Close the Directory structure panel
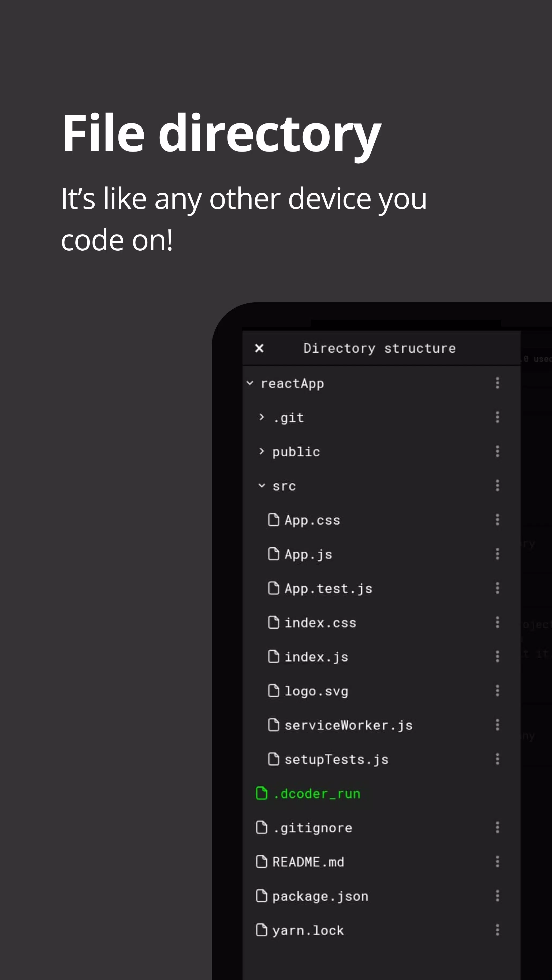This screenshot has width=552, height=980. [259, 348]
